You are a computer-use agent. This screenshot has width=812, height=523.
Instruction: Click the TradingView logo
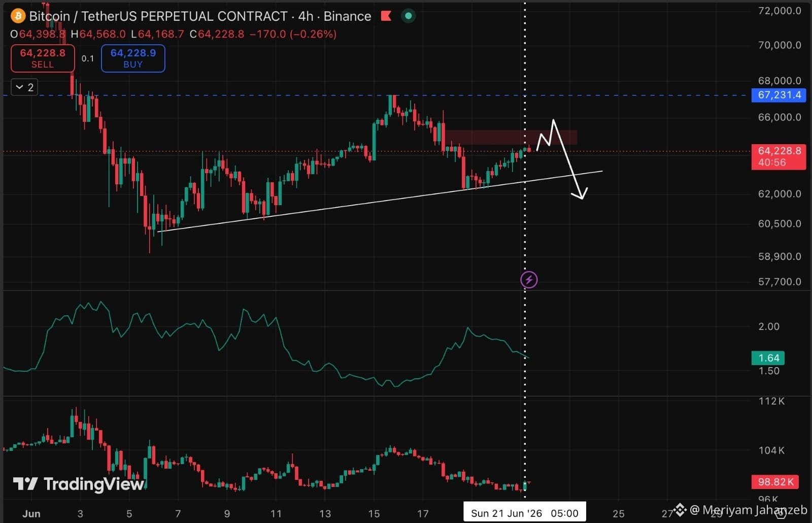point(79,484)
